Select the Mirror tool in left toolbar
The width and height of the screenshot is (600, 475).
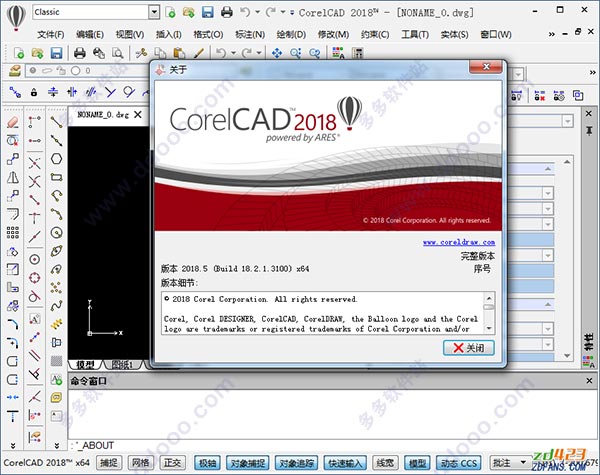[x=13, y=177]
